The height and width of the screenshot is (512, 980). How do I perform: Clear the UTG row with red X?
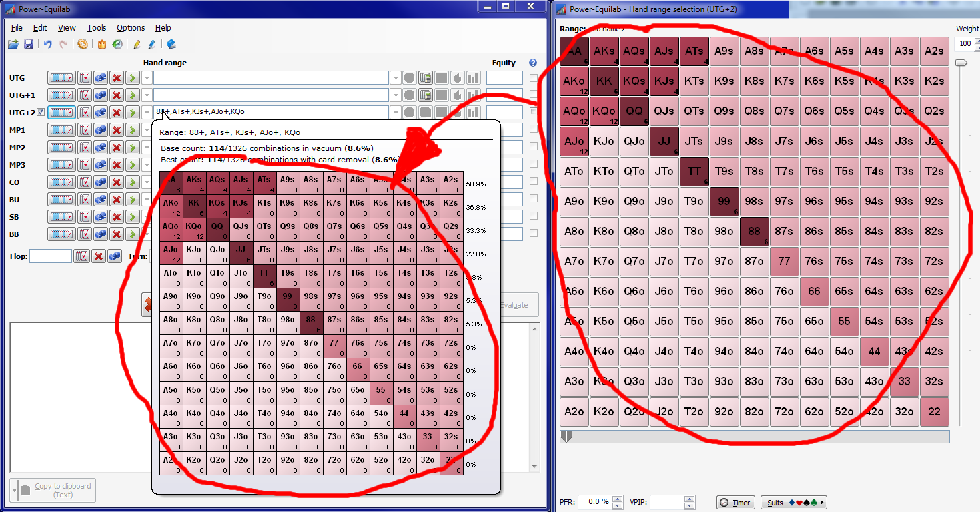pos(117,78)
